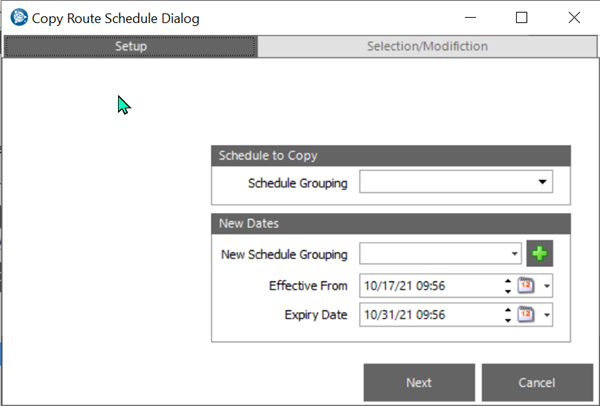Maximize the Copy Route Schedule Dialog window
The height and width of the screenshot is (406, 600).
point(521,17)
